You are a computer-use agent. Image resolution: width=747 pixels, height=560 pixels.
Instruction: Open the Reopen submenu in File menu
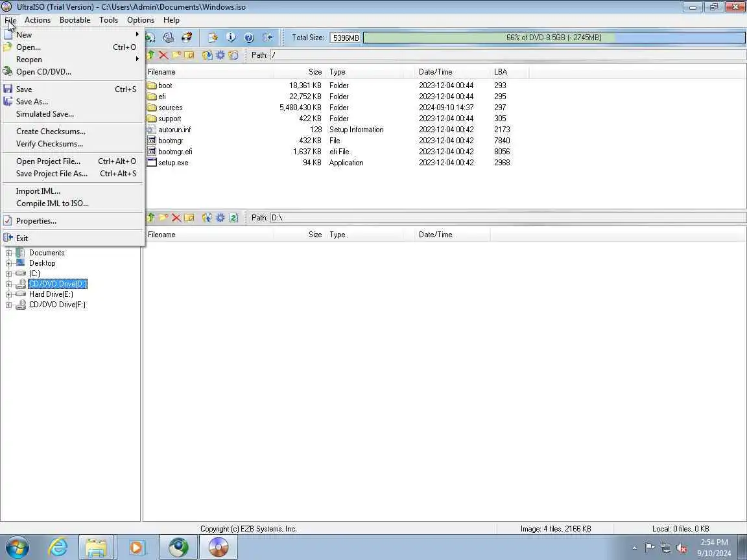(73, 60)
